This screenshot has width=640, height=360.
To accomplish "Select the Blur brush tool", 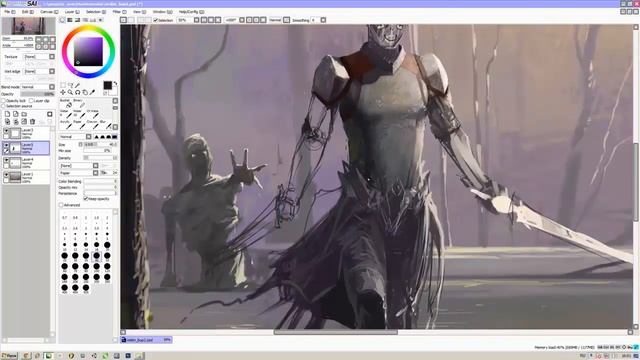I will pyautogui.click(x=105, y=124).
